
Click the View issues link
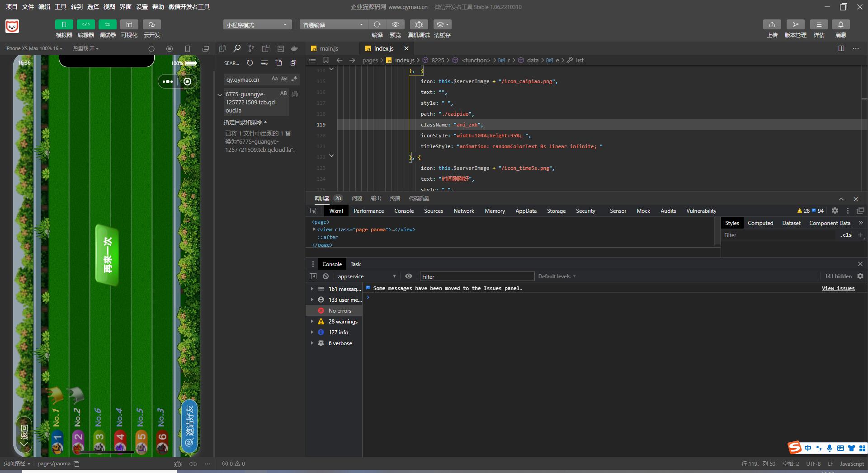click(x=838, y=288)
